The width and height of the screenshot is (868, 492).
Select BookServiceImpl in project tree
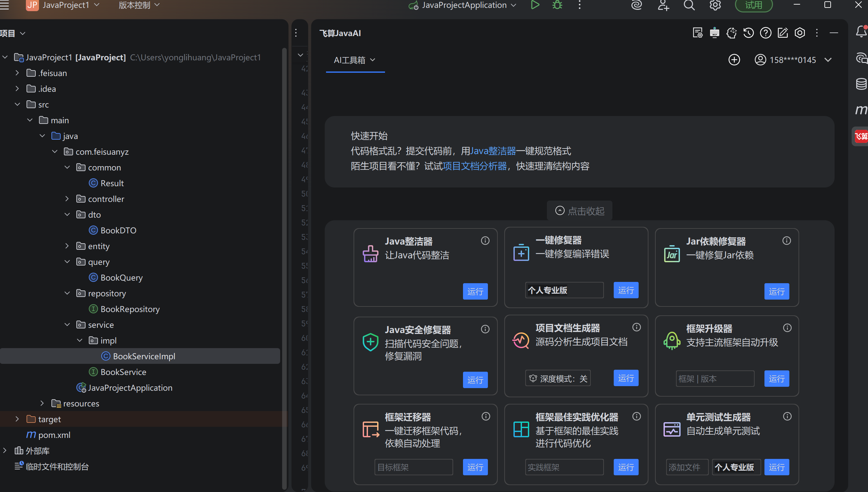point(144,356)
